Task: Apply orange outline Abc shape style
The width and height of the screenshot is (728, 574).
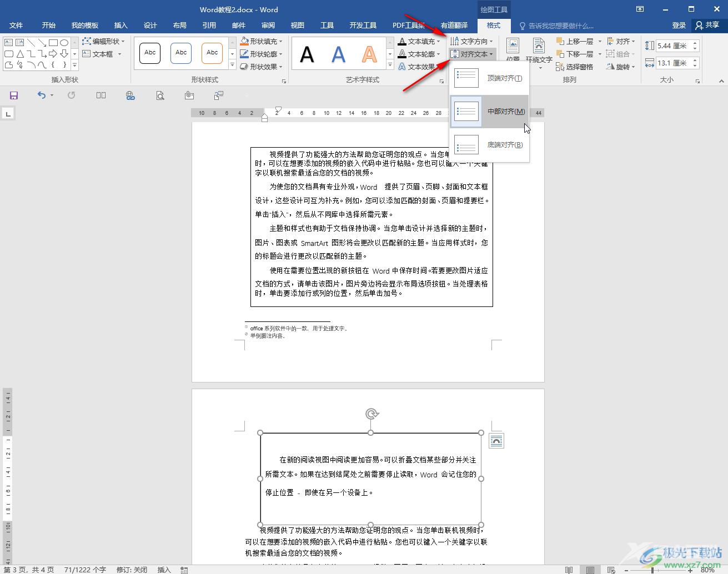Action: click(212, 53)
